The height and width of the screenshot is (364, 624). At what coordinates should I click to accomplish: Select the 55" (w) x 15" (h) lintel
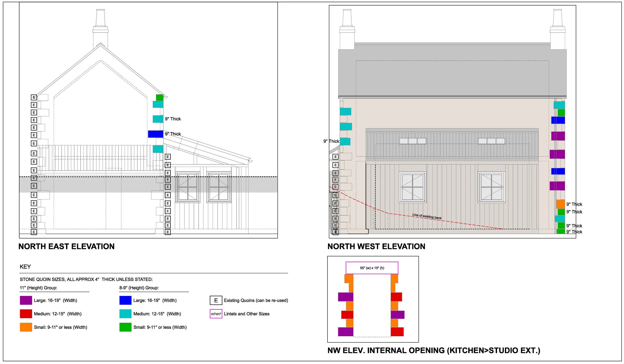372,268
